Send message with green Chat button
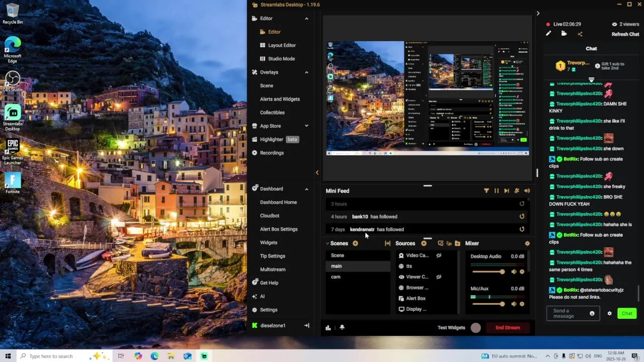 (x=627, y=313)
